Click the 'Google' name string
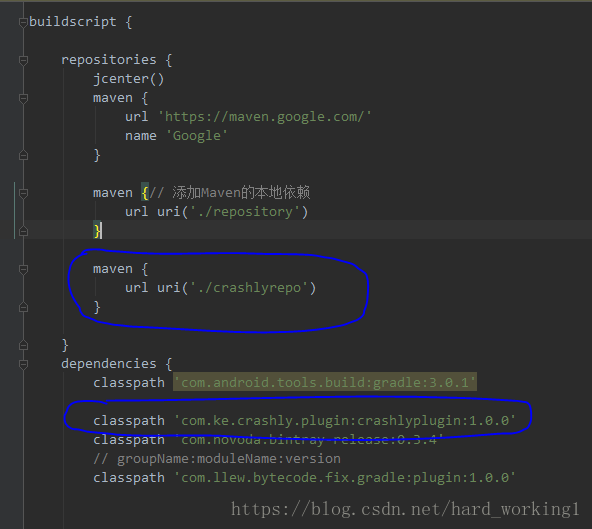 (x=197, y=136)
